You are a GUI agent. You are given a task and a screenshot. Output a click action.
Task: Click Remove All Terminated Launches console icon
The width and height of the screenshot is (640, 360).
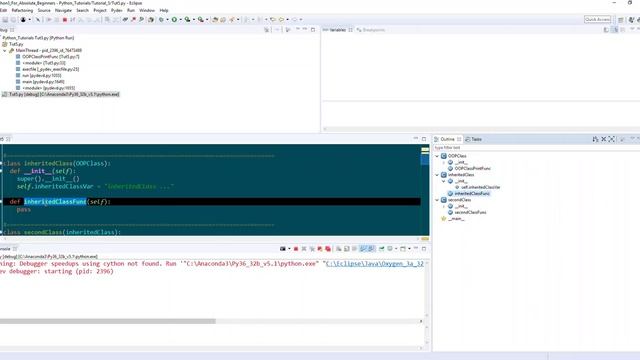312,249
